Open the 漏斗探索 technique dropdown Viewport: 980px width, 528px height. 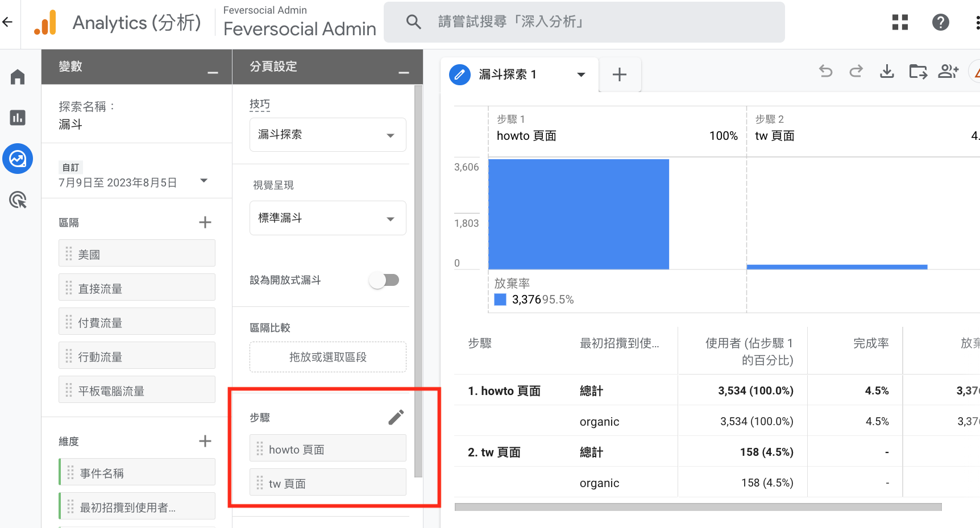point(327,135)
